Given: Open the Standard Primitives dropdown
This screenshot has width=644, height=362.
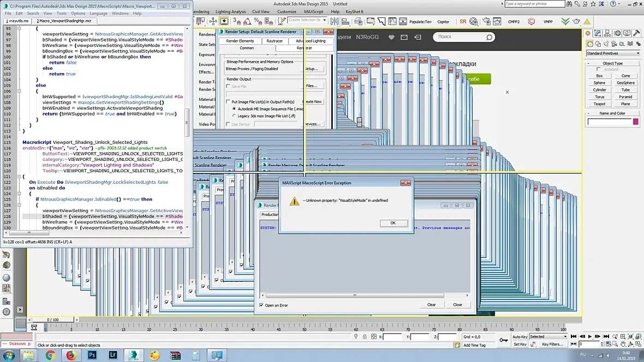Looking at the screenshot, I should (x=612, y=53).
